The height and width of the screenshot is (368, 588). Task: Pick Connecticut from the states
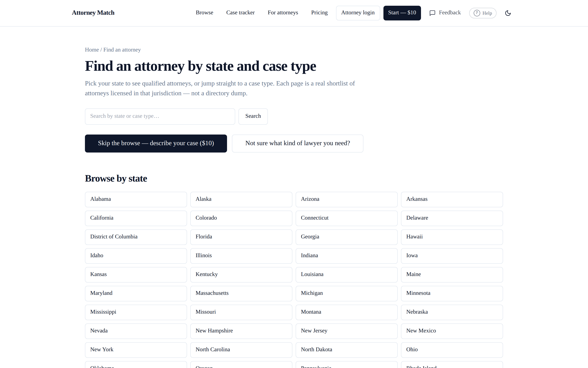346,218
